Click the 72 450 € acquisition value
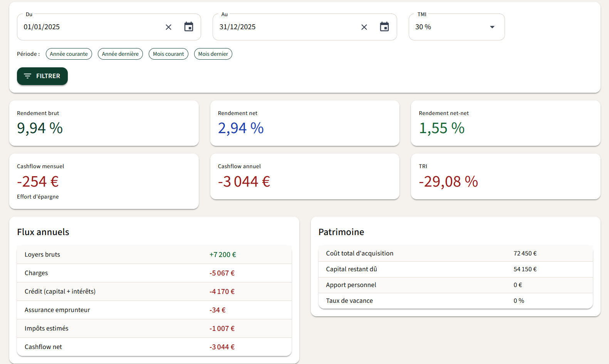The width and height of the screenshot is (609, 364). point(525,254)
